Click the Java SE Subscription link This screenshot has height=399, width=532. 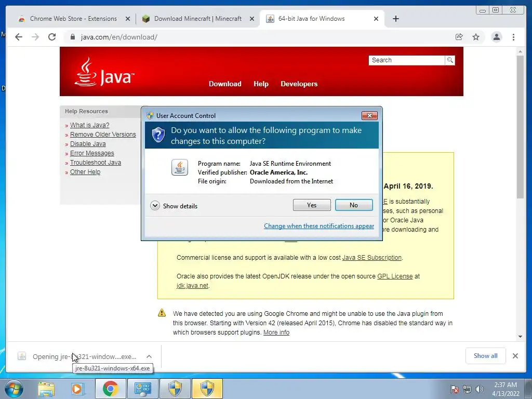coord(371,258)
